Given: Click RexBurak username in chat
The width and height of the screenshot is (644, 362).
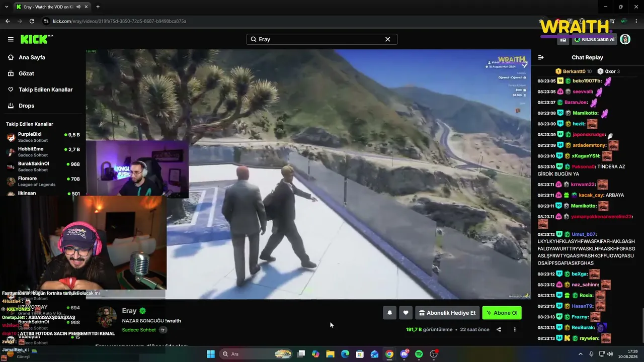Looking at the screenshot, I should click(x=583, y=328).
